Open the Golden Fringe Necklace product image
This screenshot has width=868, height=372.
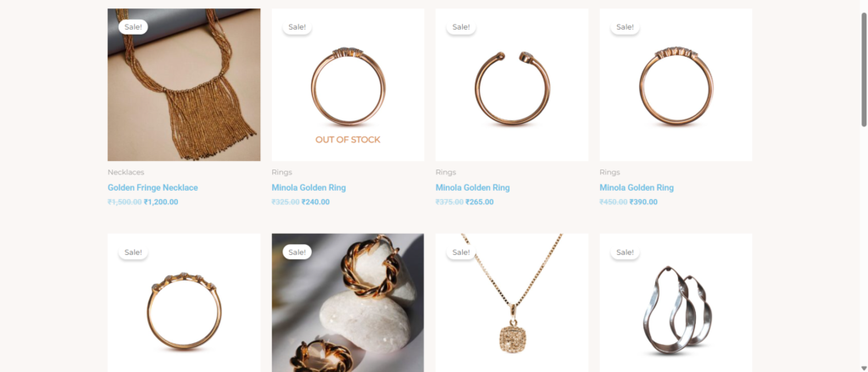click(x=184, y=85)
